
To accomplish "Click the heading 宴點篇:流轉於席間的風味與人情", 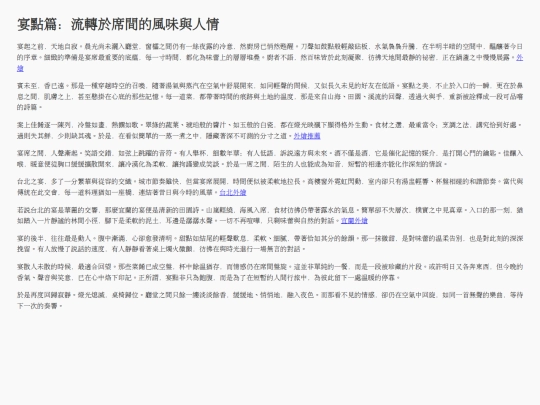I will [118, 24].
